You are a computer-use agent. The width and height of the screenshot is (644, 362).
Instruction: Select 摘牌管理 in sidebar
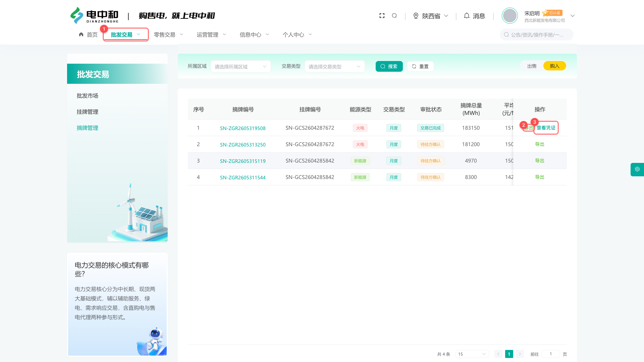click(88, 128)
